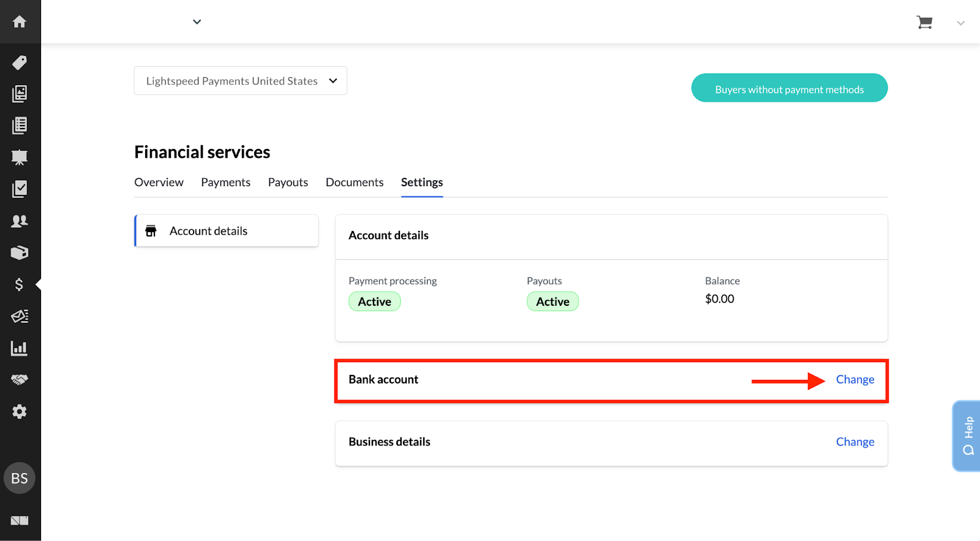Click the dollar sign financial icon

pos(20,284)
